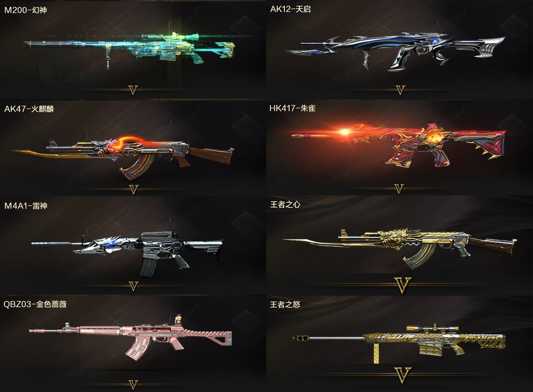Pick the M4A1-雷神 rifle image
The width and height of the screenshot is (533, 392).
(x=127, y=253)
